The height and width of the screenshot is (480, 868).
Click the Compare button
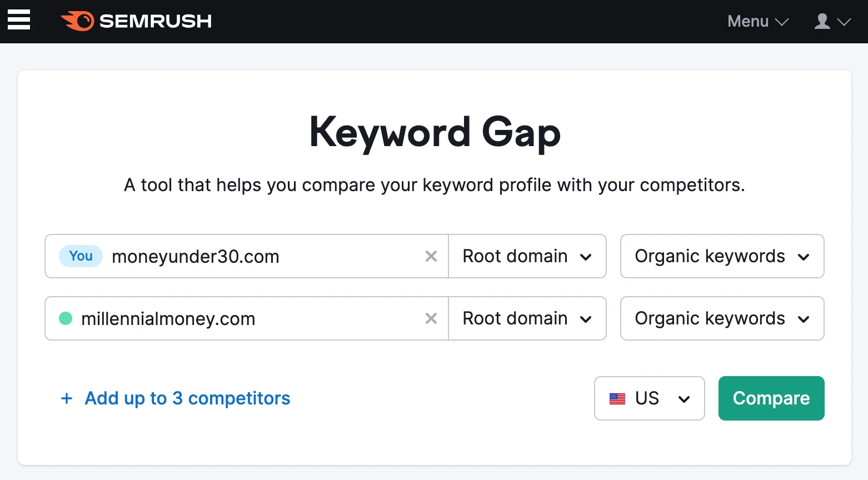tap(771, 398)
